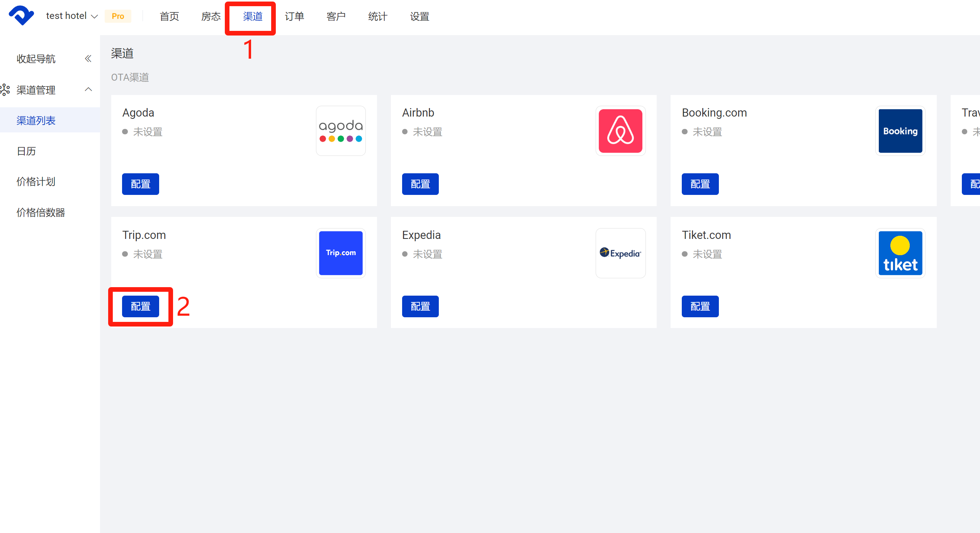Open the 设置 tab
The height and width of the screenshot is (533, 980).
click(x=420, y=16)
